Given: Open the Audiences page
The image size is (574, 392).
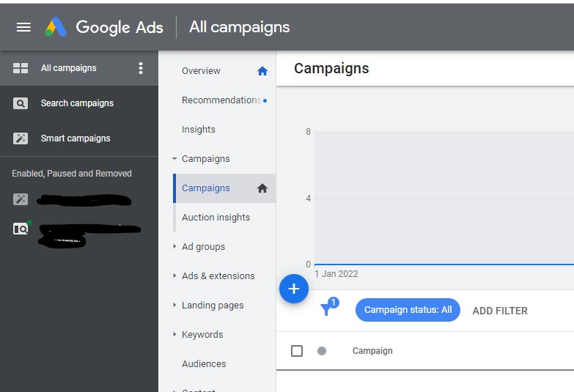Looking at the screenshot, I should point(204,364).
